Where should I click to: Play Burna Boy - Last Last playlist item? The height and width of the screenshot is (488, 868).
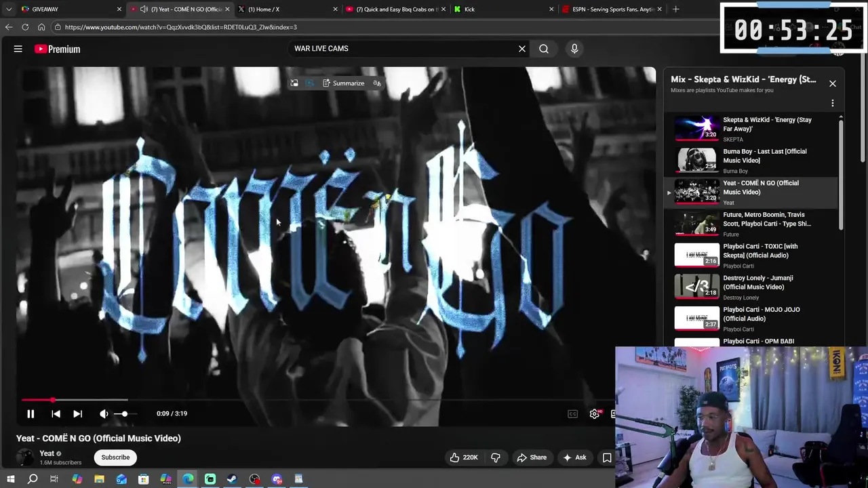pos(751,161)
